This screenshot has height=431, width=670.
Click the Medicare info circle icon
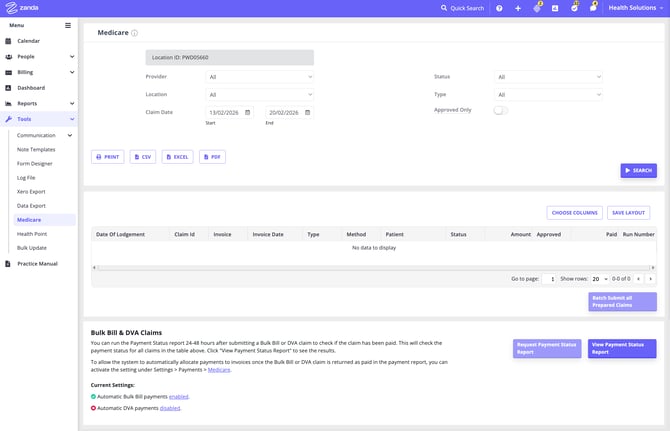[x=135, y=33]
